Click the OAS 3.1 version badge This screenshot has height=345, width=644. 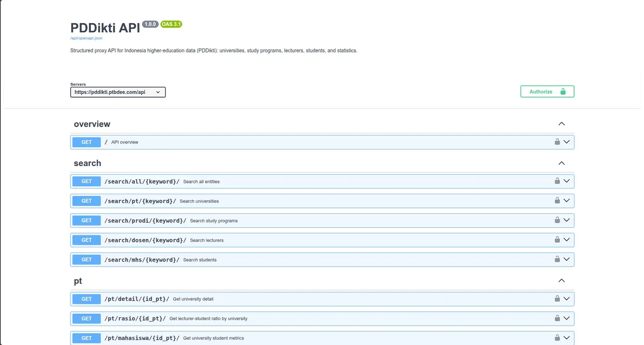[171, 24]
